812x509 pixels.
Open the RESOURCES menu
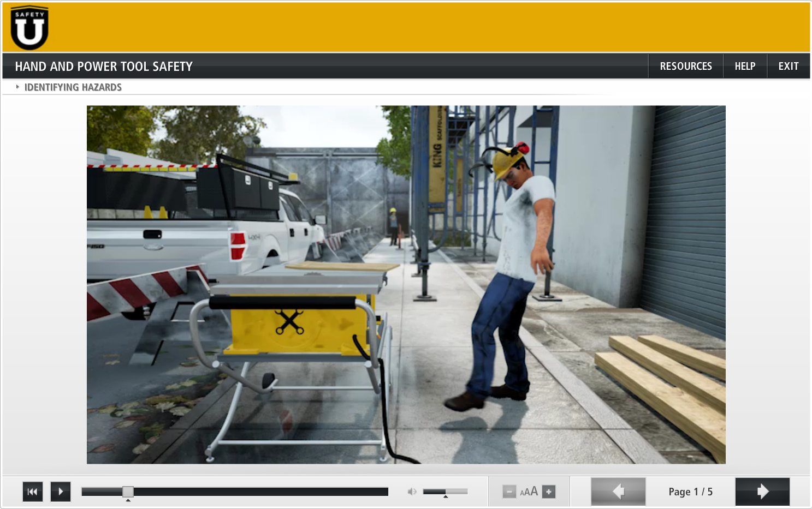click(685, 65)
